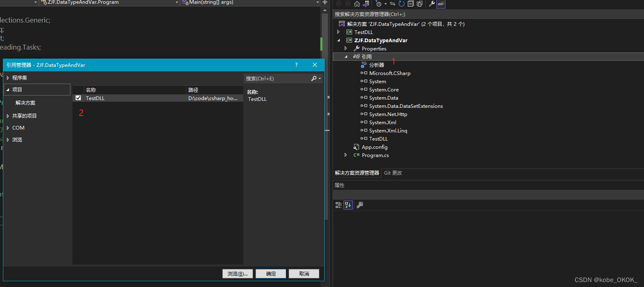Uncheck the TestDLL checkbox in Reference Manager
The image size is (644, 287).
78,98
